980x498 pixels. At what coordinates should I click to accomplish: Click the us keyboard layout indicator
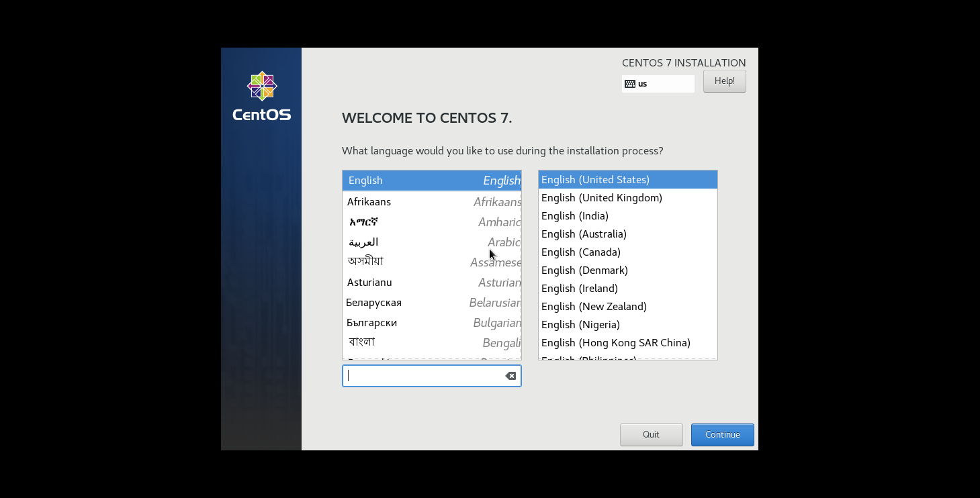pyautogui.click(x=658, y=84)
